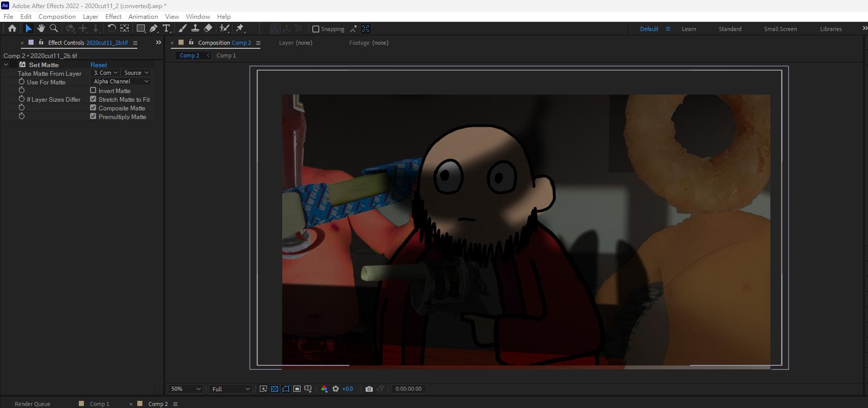Click the Reset Exposure icon

click(x=336, y=389)
